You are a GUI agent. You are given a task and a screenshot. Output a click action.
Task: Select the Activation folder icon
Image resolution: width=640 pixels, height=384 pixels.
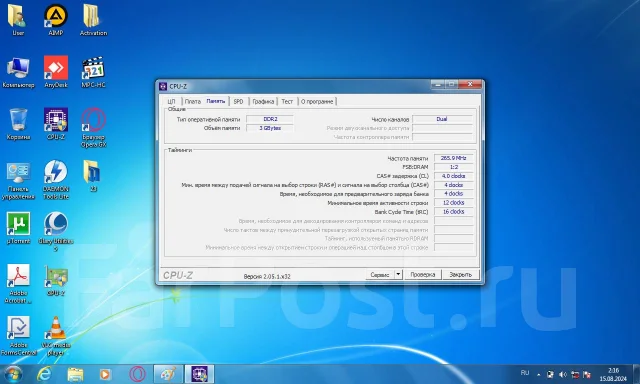(93, 20)
